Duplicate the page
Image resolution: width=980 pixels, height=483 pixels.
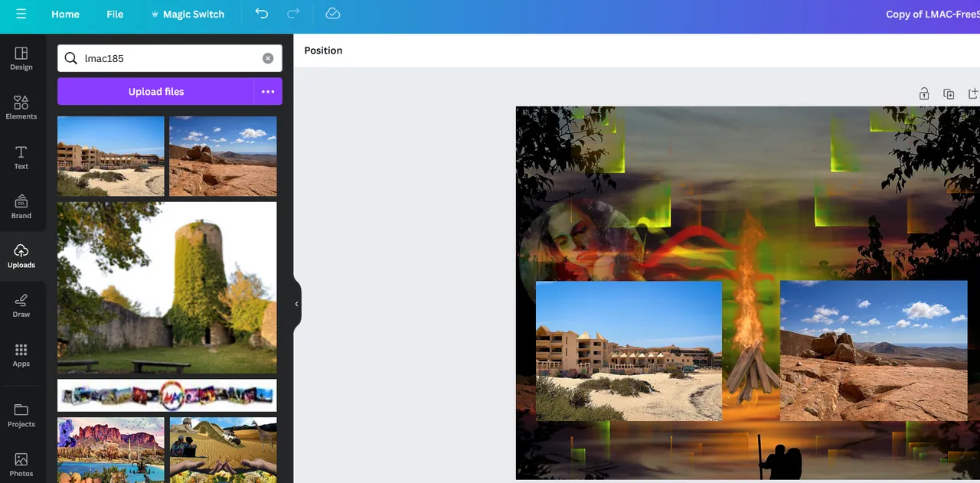click(x=949, y=93)
